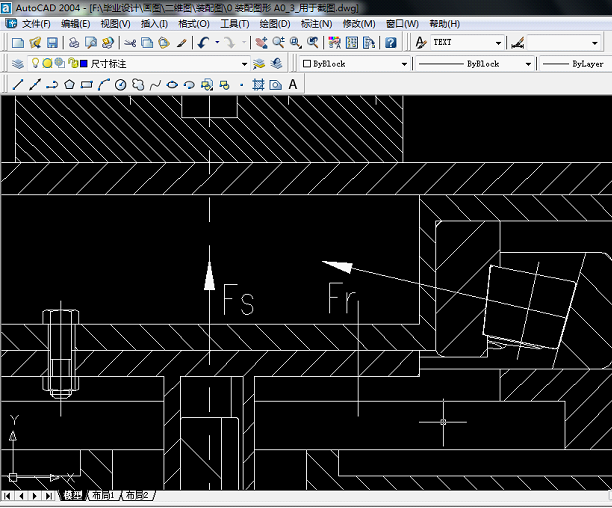Select the Spline tool
This screenshot has width=612, height=508.
pos(155,84)
